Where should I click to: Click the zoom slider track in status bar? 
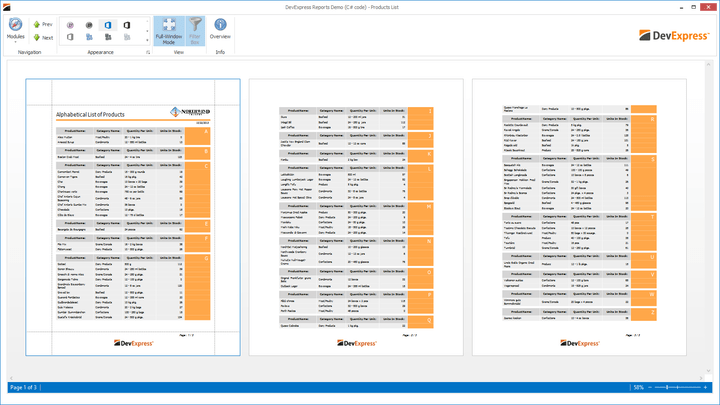coord(682,387)
